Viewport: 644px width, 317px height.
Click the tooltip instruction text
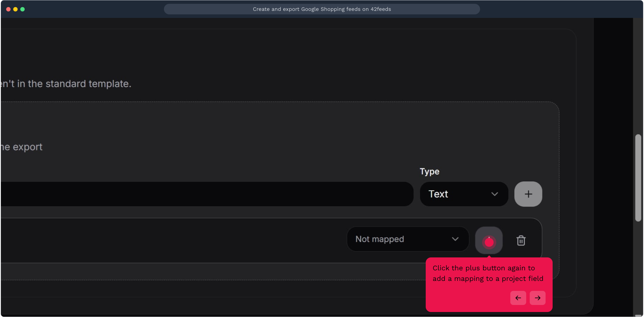488,273
